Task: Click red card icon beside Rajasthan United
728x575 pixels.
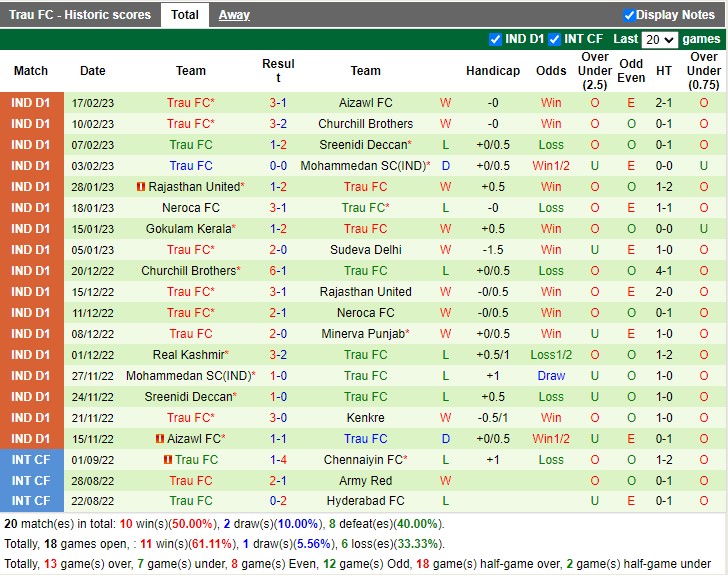Action: 141,187
